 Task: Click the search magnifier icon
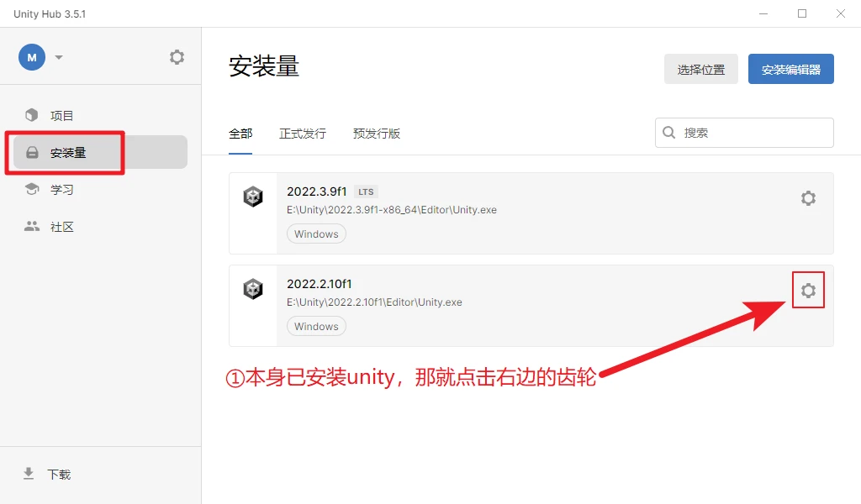pyautogui.click(x=668, y=133)
